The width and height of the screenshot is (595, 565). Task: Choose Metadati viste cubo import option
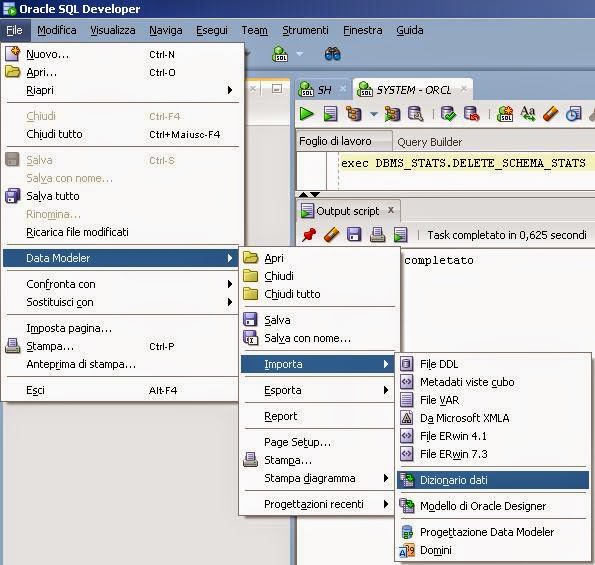point(493,382)
